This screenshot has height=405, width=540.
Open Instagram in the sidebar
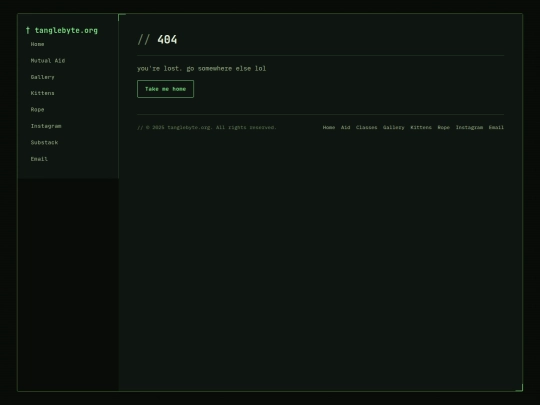[x=46, y=126]
